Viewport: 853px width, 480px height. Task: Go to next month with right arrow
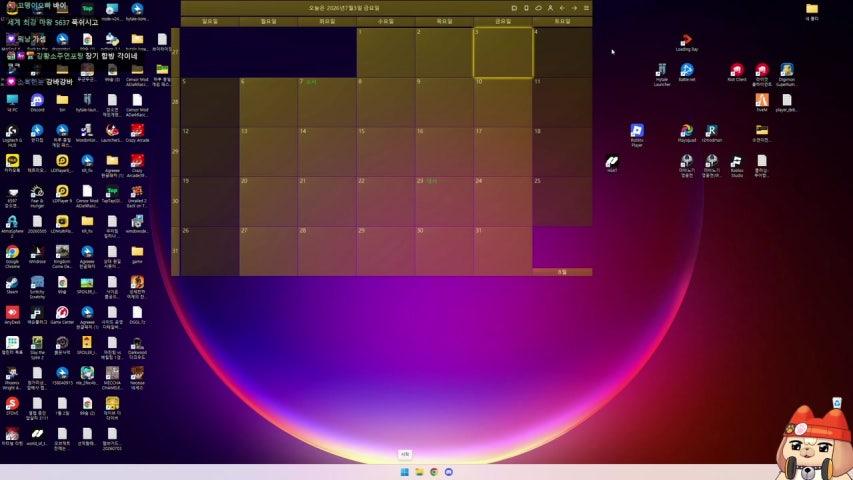point(574,8)
